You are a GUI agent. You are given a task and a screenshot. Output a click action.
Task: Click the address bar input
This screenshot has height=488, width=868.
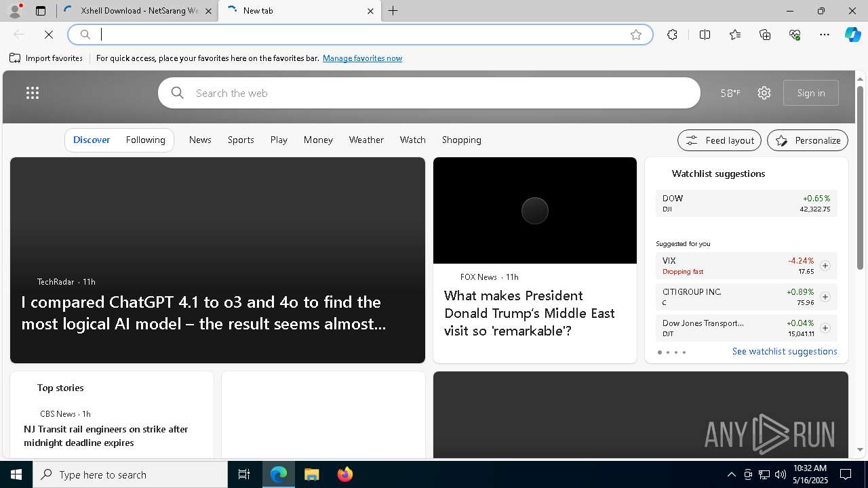pyautogui.click(x=361, y=35)
